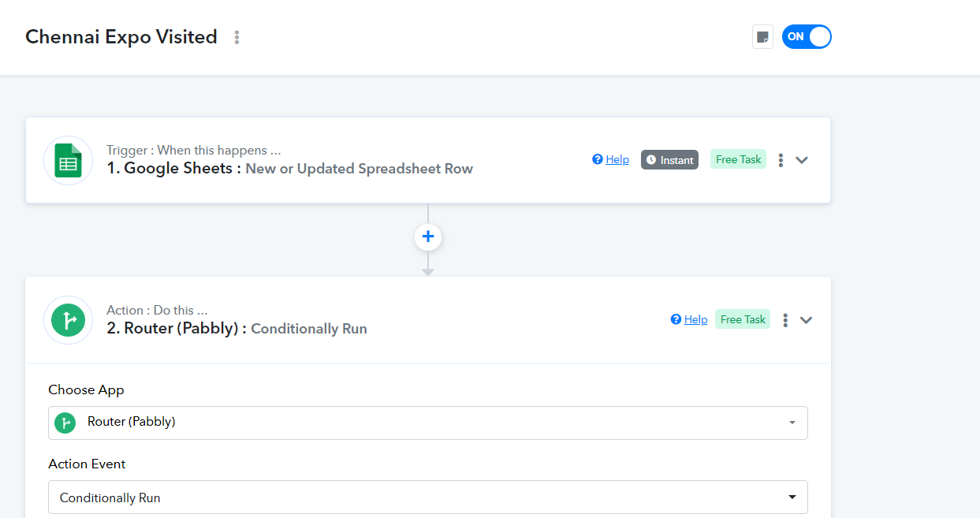Click Free Task badge on Google Sheets step
The width and height of the screenshot is (980, 518).
click(x=738, y=159)
